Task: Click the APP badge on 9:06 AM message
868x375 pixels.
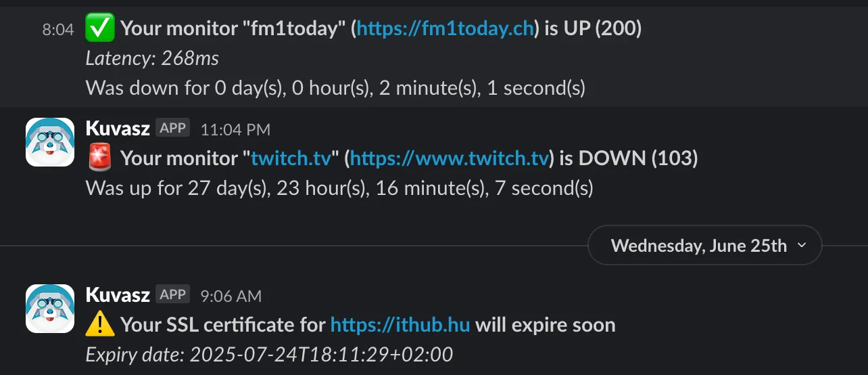Action: click(173, 294)
